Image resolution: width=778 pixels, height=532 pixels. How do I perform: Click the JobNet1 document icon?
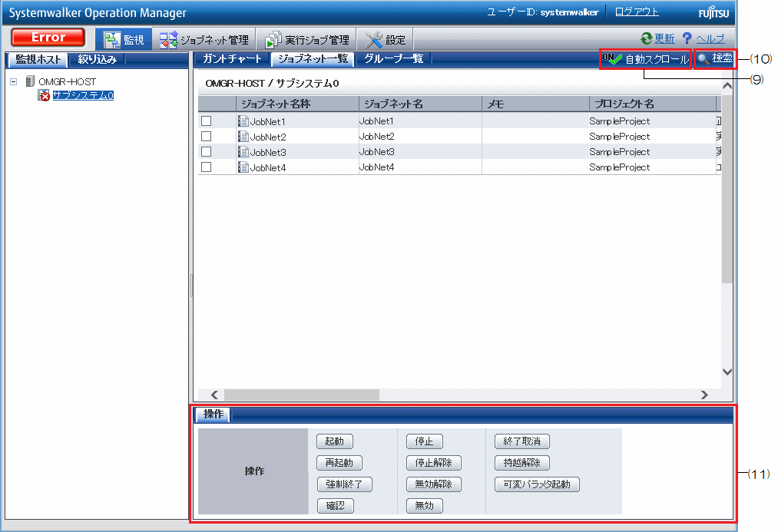[x=243, y=121]
